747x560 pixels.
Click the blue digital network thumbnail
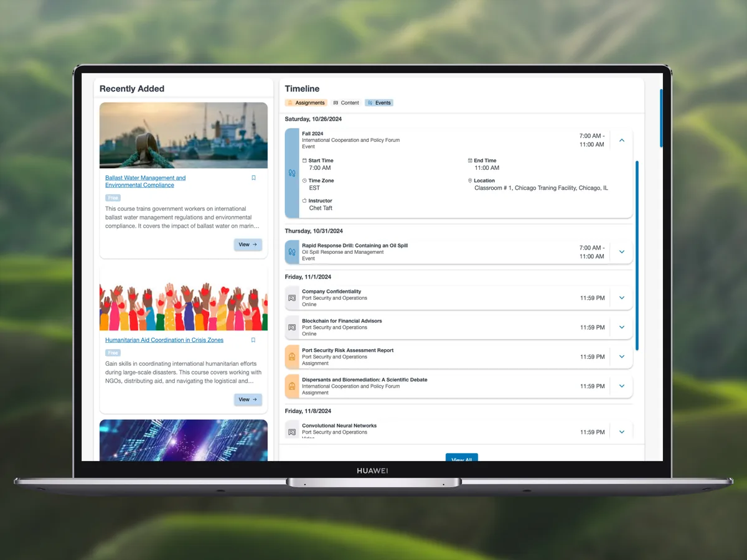point(184,440)
